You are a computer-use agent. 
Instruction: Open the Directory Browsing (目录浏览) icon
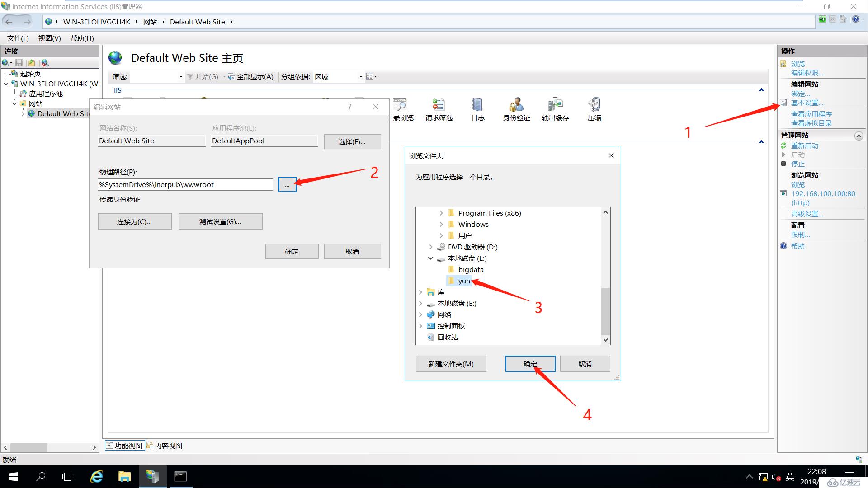401,109
